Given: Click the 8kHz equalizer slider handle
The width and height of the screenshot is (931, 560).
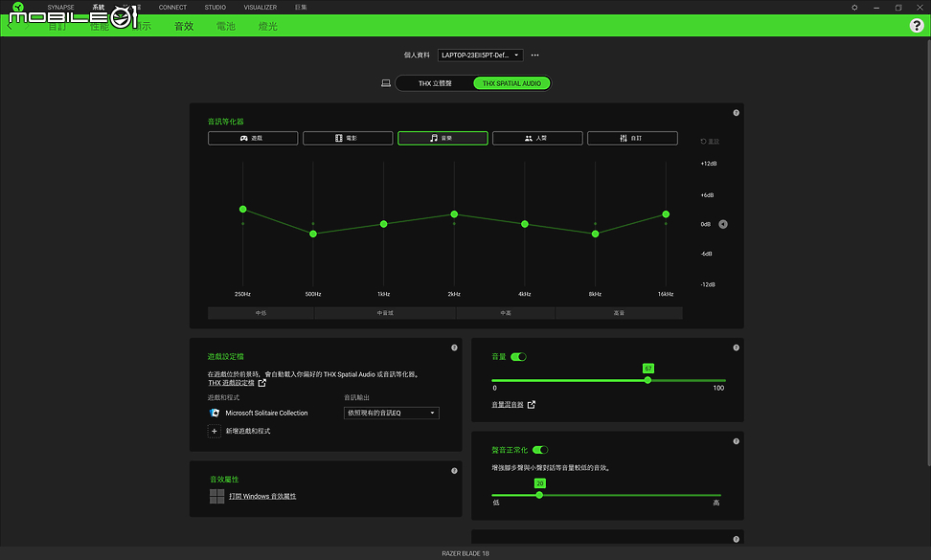Looking at the screenshot, I should pyautogui.click(x=595, y=234).
